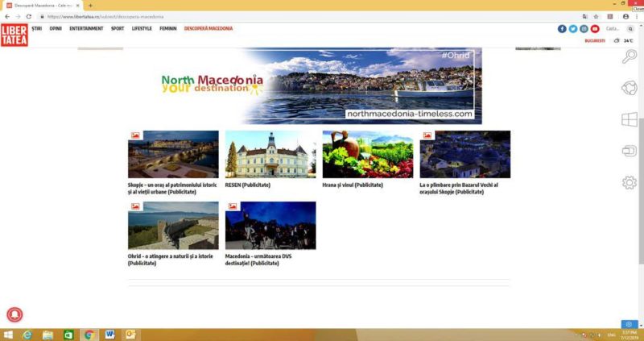Screen dimensions: 644x341
Task: Go to the ENTERTAINMENT section
Action: tap(86, 28)
